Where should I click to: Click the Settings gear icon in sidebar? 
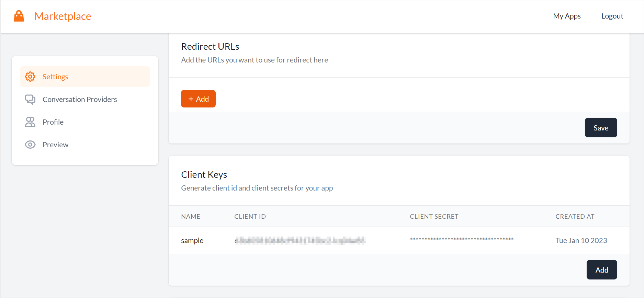[30, 77]
